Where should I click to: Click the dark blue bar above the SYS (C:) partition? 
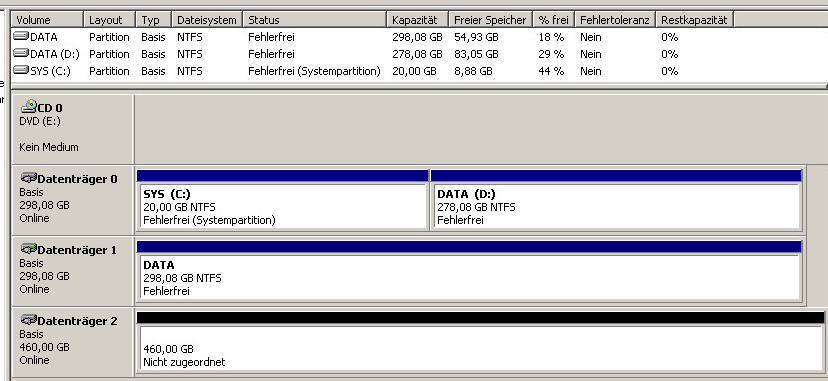click(283, 175)
